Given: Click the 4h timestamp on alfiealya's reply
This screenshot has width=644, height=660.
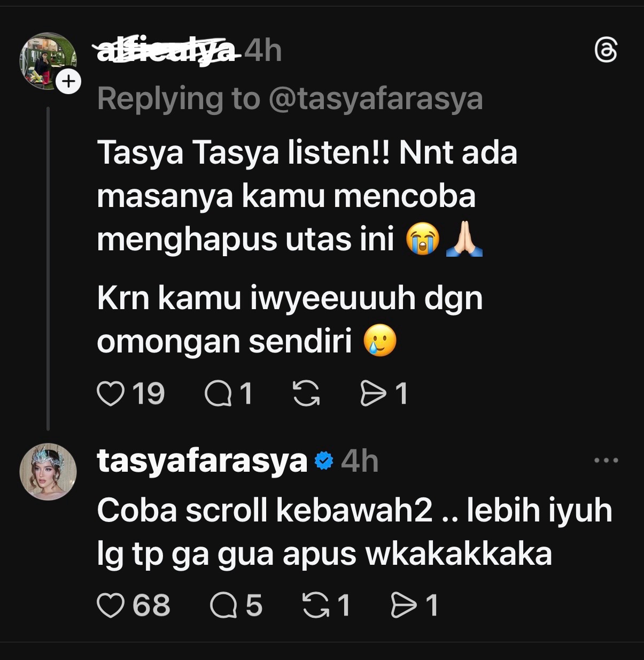Looking at the screenshot, I should 262,52.
